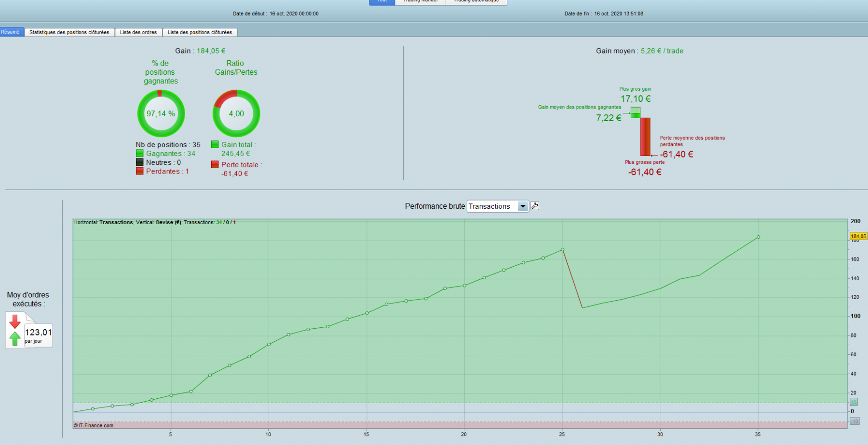Switch to the Résumé tab

[x=11, y=32]
